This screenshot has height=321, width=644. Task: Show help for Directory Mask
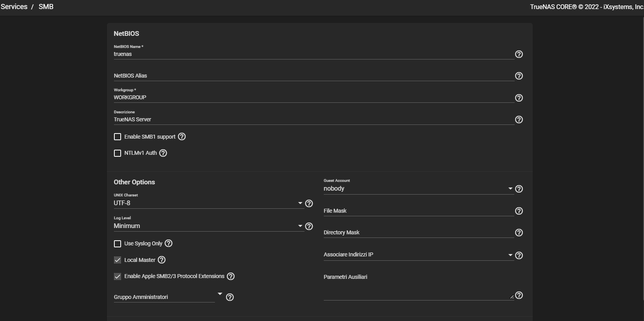519,233
